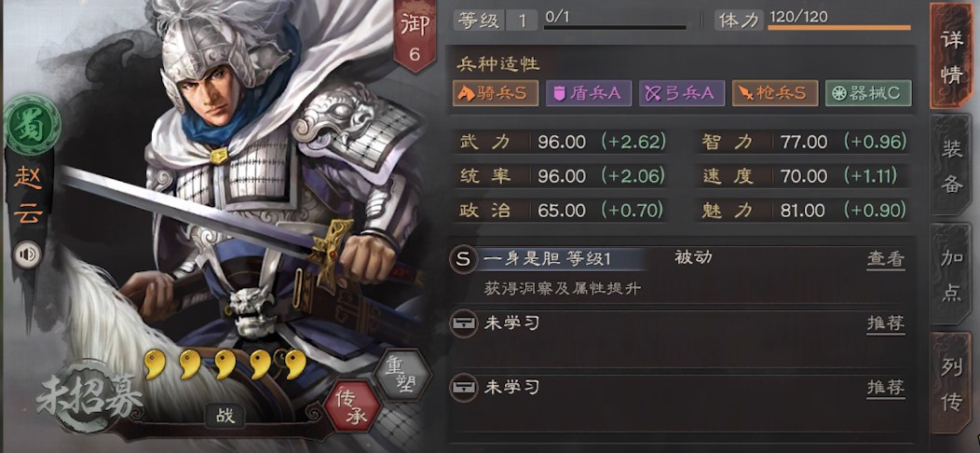Select the 枪兵S troop aptitude tag

pos(774,92)
